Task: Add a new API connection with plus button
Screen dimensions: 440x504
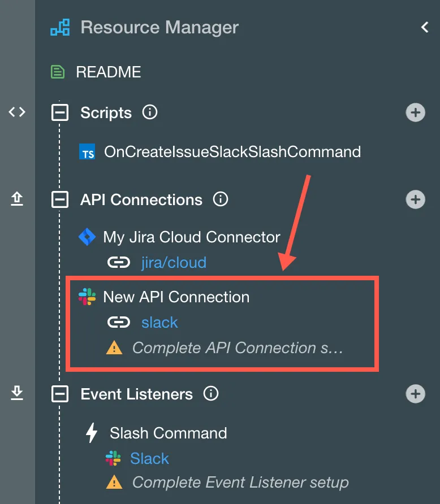Action: [x=416, y=199]
